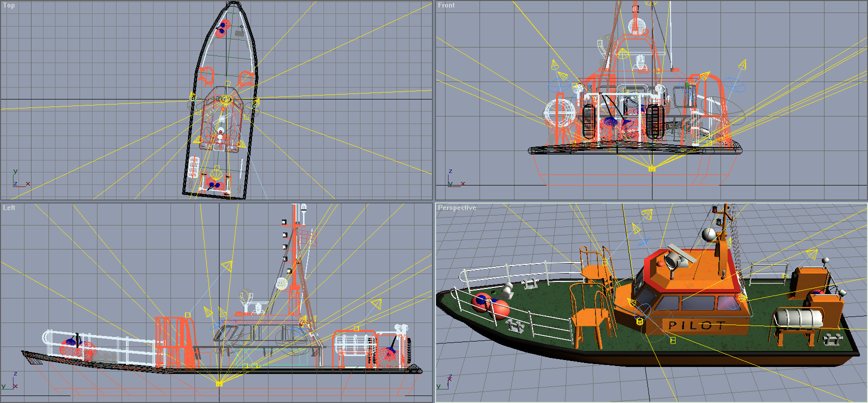
Task: Click the Perspective viewport label
Action: [457, 207]
